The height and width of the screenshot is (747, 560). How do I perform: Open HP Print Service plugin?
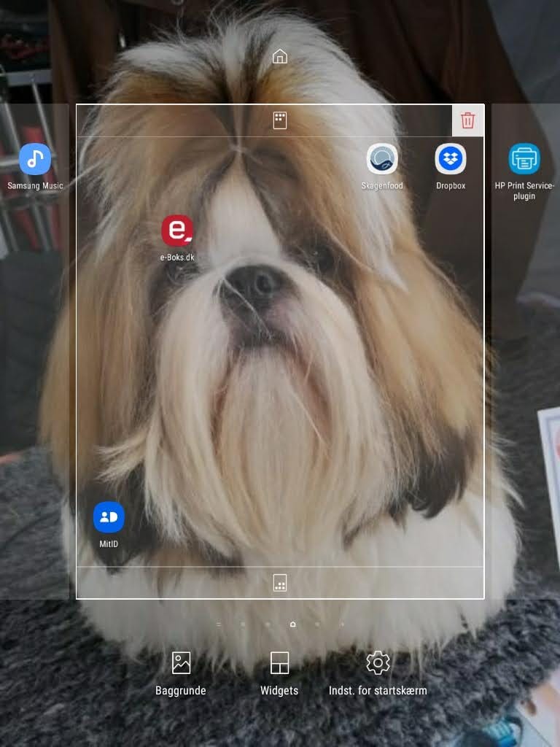tap(524, 159)
